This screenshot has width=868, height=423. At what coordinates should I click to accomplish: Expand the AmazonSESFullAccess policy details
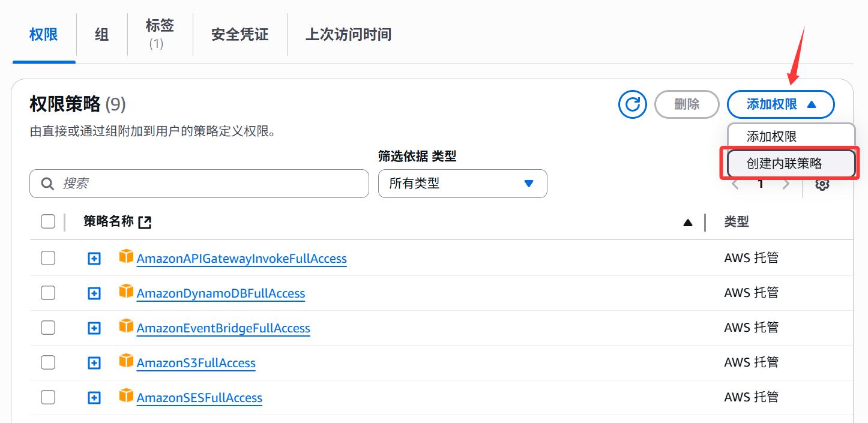(x=94, y=398)
